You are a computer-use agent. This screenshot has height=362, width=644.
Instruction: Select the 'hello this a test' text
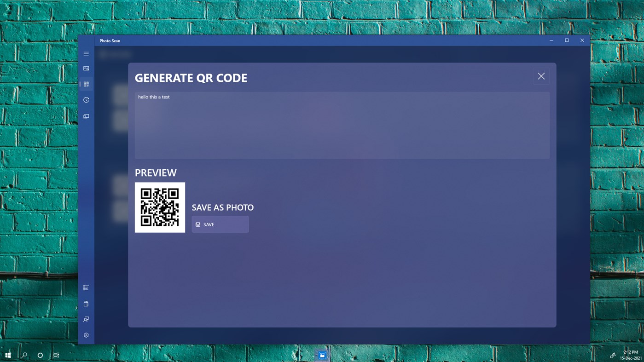(154, 97)
